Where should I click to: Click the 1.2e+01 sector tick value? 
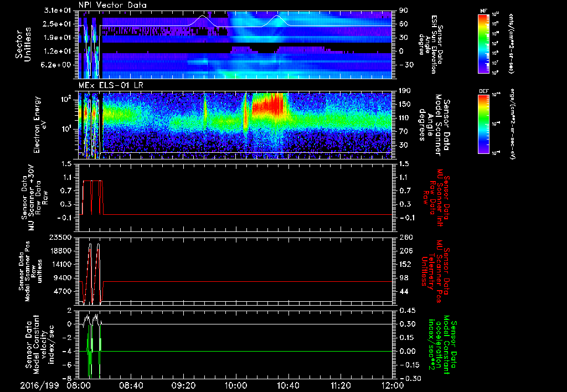tap(58, 51)
